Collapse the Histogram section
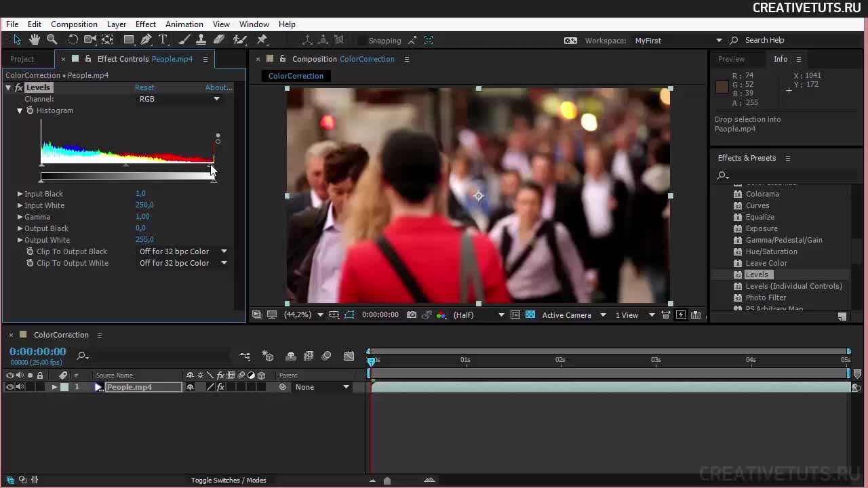 point(20,110)
